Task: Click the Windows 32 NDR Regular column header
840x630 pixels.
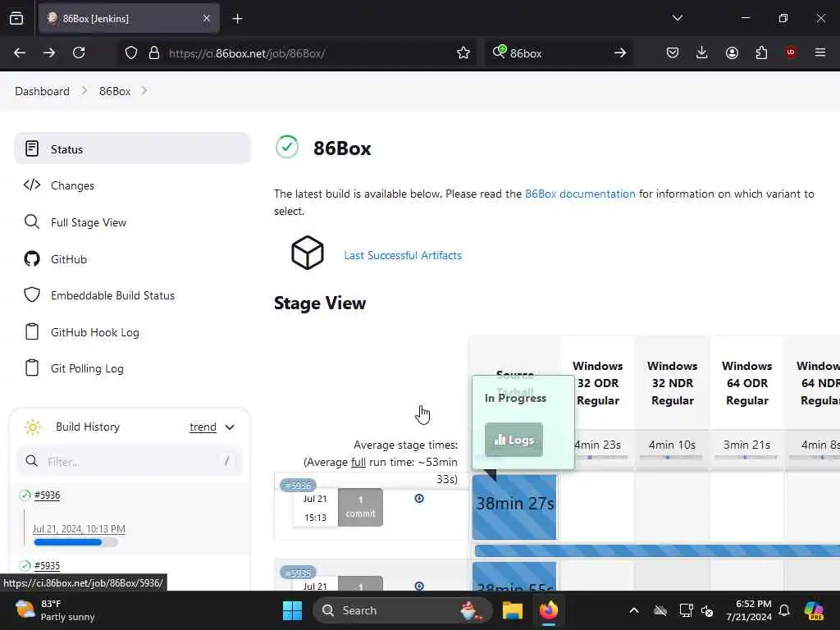Action: tap(673, 383)
